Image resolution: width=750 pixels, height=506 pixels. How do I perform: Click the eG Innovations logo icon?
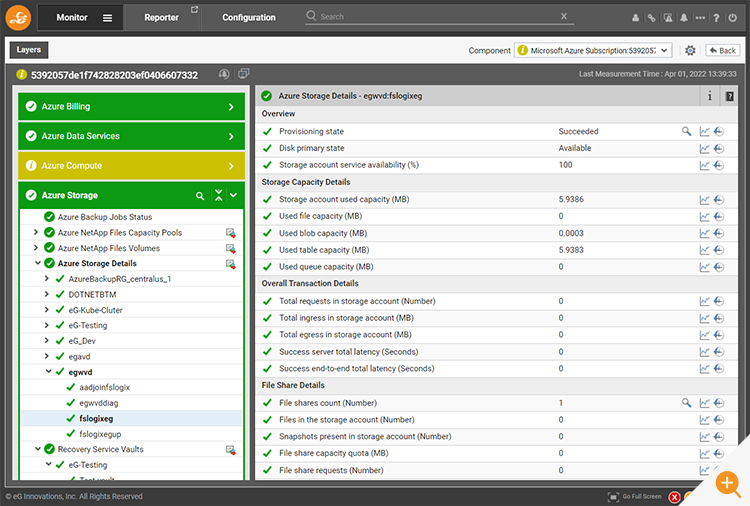click(x=18, y=18)
